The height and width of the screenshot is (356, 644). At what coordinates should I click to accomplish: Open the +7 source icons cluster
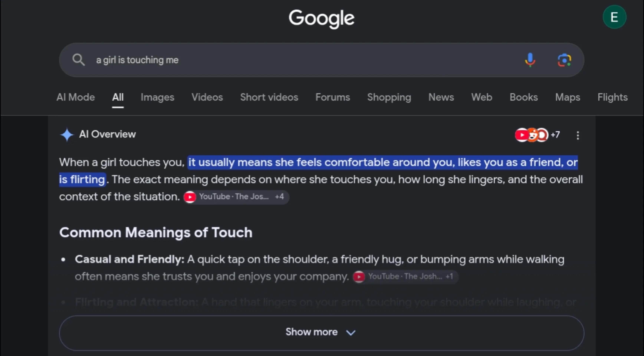click(538, 135)
